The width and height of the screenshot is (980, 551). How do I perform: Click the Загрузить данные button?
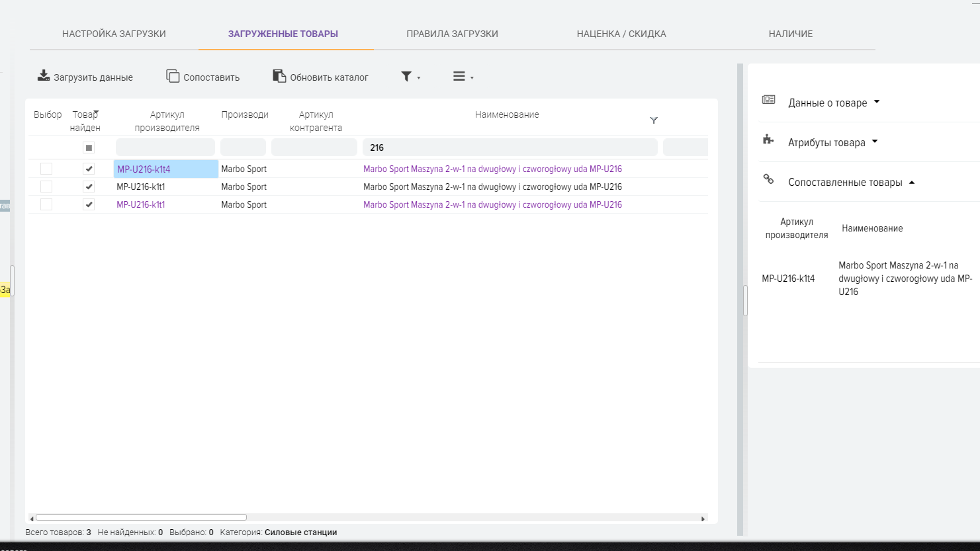85,77
